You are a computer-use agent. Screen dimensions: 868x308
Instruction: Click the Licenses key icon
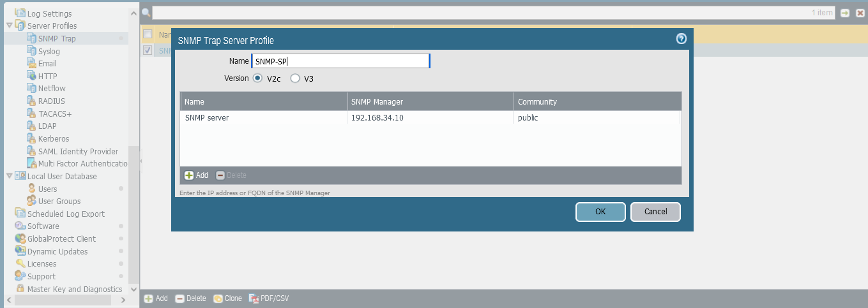point(20,263)
